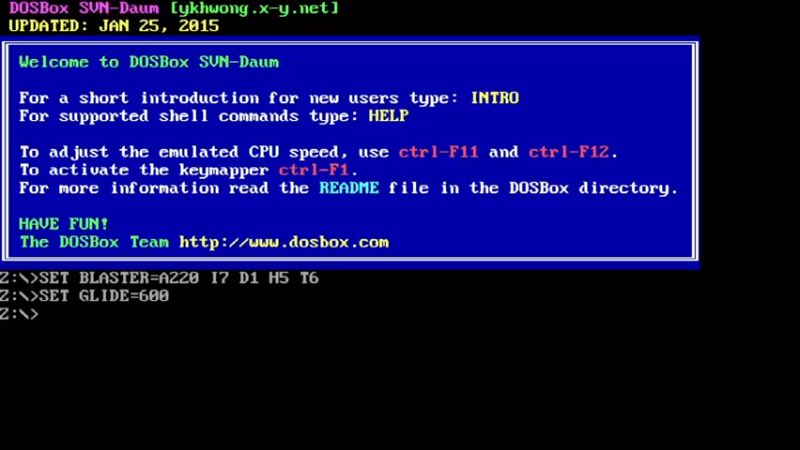Click the green HAVE FUN! text
800x450 pixels.
coord(64,224)
